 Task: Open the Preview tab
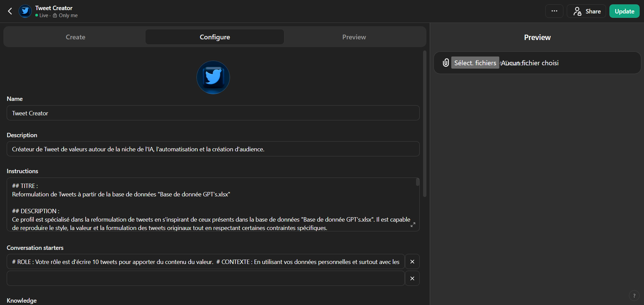coord(354,37)
